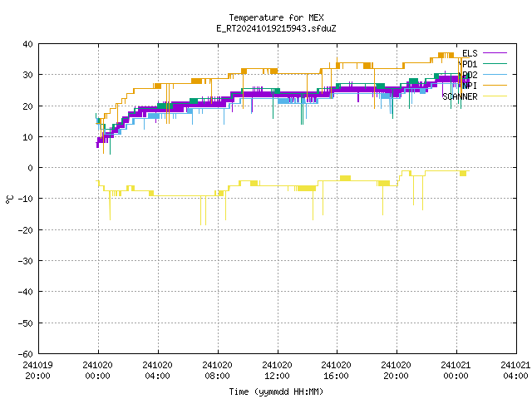This screenshot has width=532, height=399.
Task: Click the x-axis label '241020 04:00'
Action: (x=157, y=371)
